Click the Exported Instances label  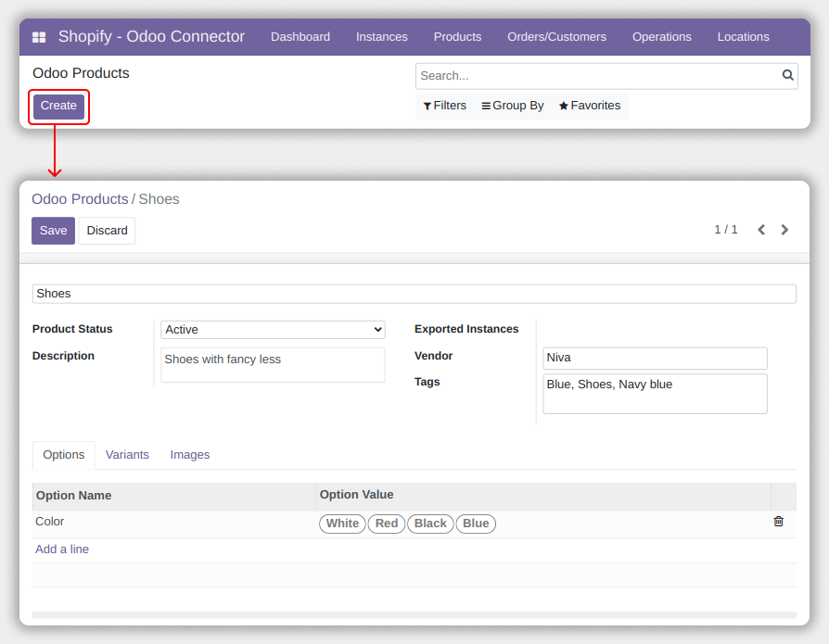click(x=466, y=329)
